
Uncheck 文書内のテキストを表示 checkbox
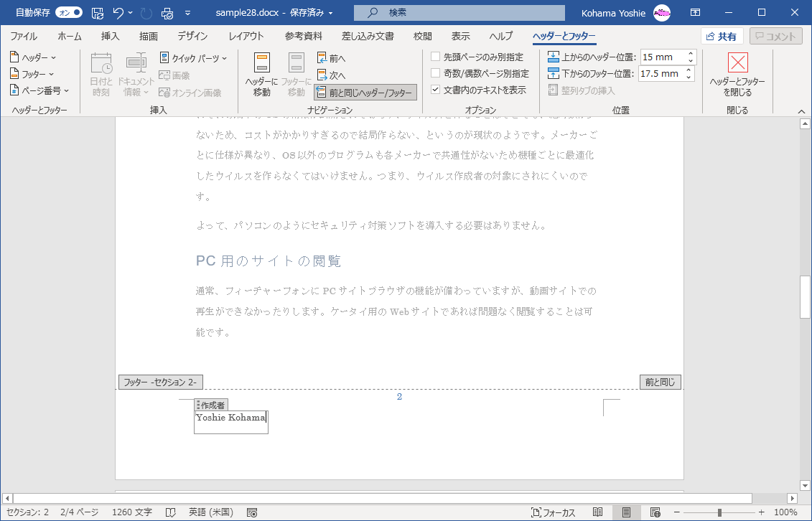pos(436,90)
